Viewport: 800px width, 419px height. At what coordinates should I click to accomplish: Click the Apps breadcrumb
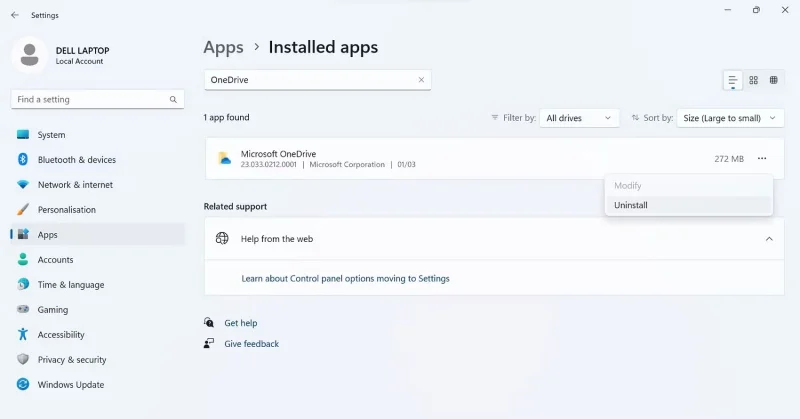coord(223,47)
